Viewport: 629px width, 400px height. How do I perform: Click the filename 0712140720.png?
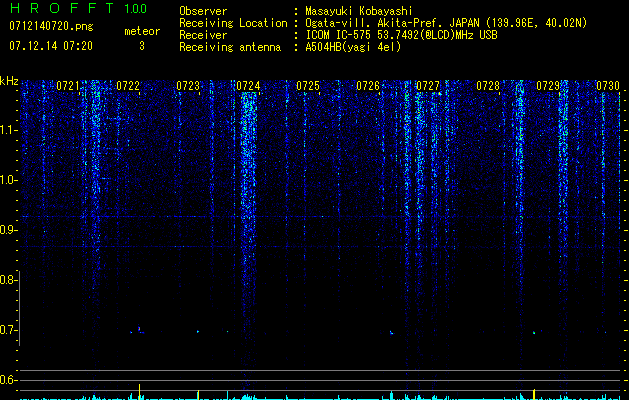[x=51, y=26]
